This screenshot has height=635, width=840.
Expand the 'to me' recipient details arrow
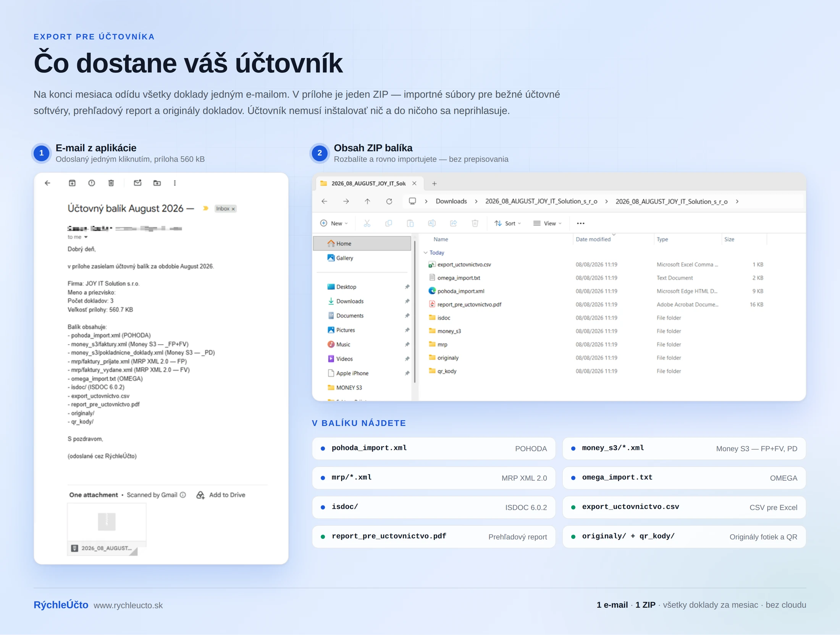pyautogui.click(x=86, y=237)
